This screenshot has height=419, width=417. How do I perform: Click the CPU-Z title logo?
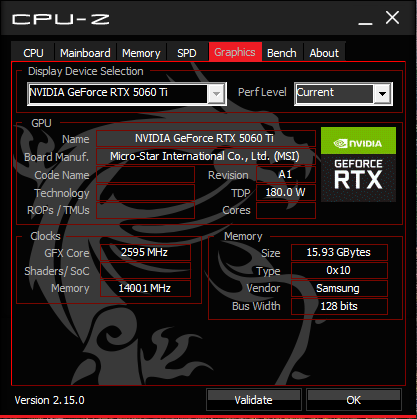tap(61, 19)
